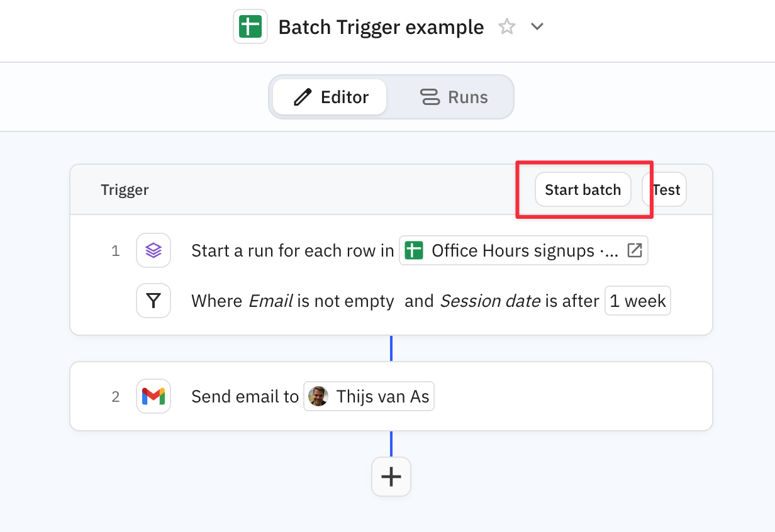Open the Runs tab

coord(454,97)
